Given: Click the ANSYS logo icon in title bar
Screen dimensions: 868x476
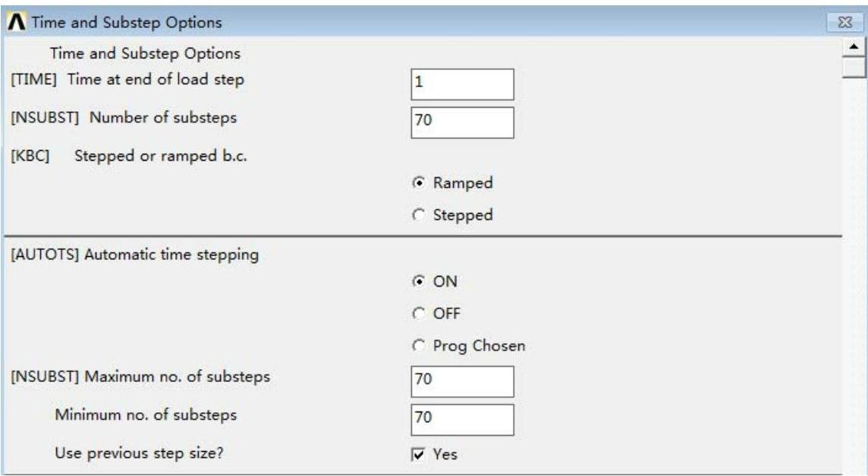Looking at the screenshot, I should (x=14, y=23).
